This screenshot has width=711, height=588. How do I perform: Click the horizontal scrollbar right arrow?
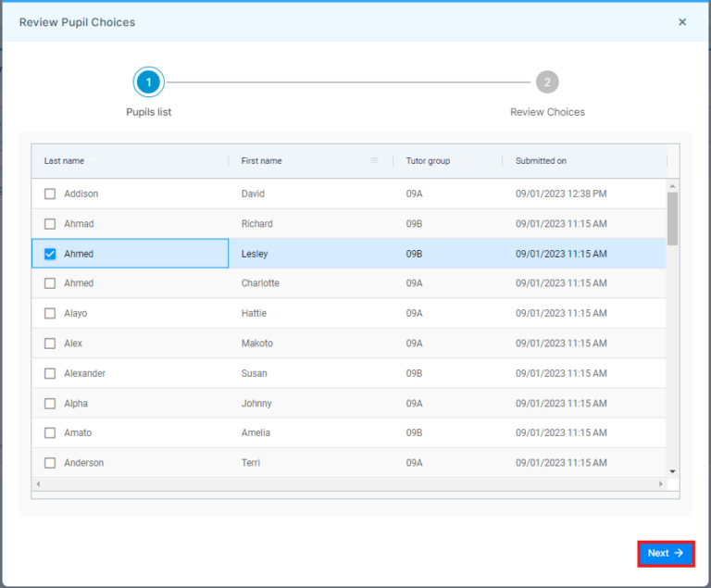click(x=661, y=484)
